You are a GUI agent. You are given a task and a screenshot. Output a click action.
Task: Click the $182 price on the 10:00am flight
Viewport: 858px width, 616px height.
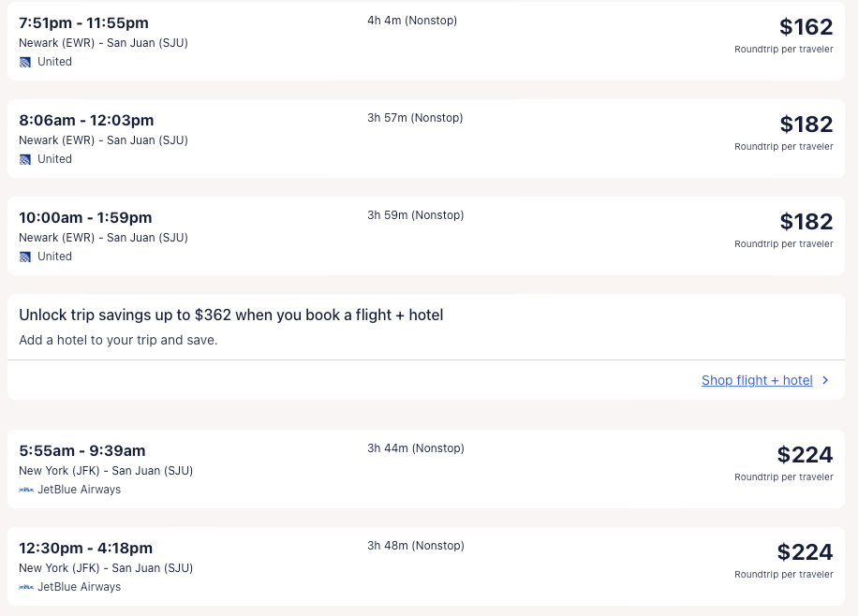point(806,222)
